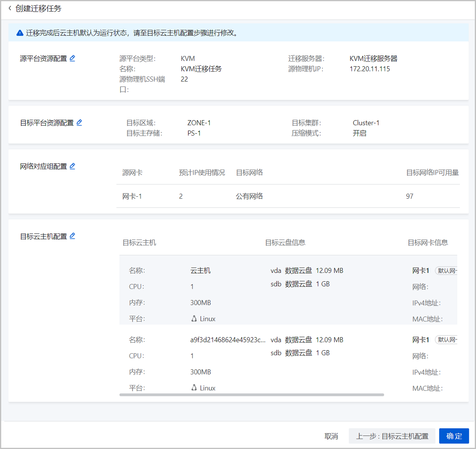Image resolution: width=476 pixels, height=449 pixels.
Task: Select 公有网络 as target network entry
Action: pyautogui.click(x=249, y=196)
